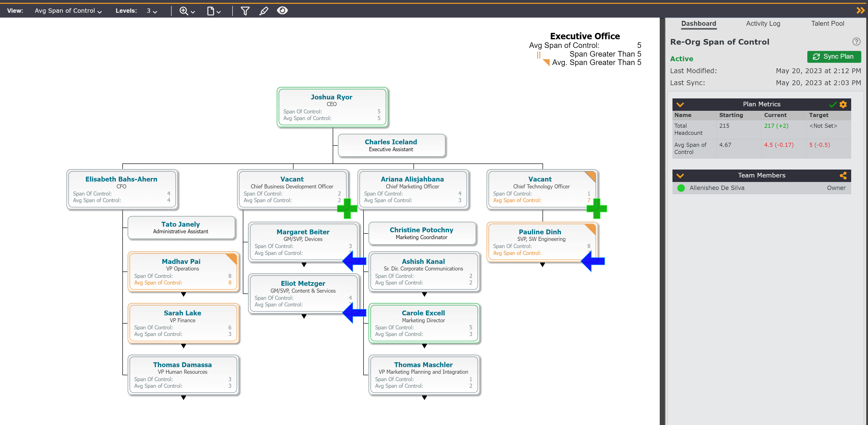868x425 pixels.
Task: Toggle the eye visibility icon in toolbar
Action: click(x=282, y=10)
